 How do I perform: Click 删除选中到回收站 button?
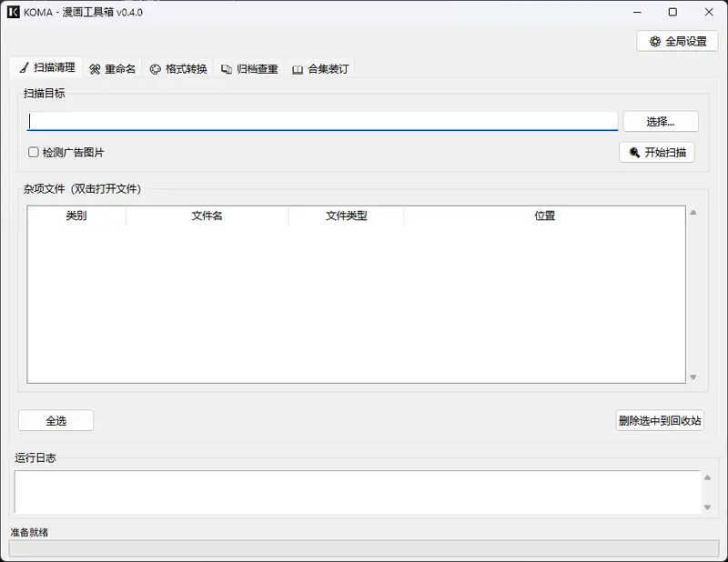click(x=660, y=420)
